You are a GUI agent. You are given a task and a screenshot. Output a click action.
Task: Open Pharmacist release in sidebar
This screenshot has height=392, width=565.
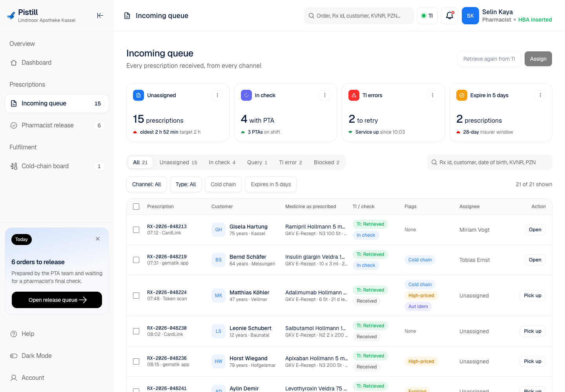point(57,125)
